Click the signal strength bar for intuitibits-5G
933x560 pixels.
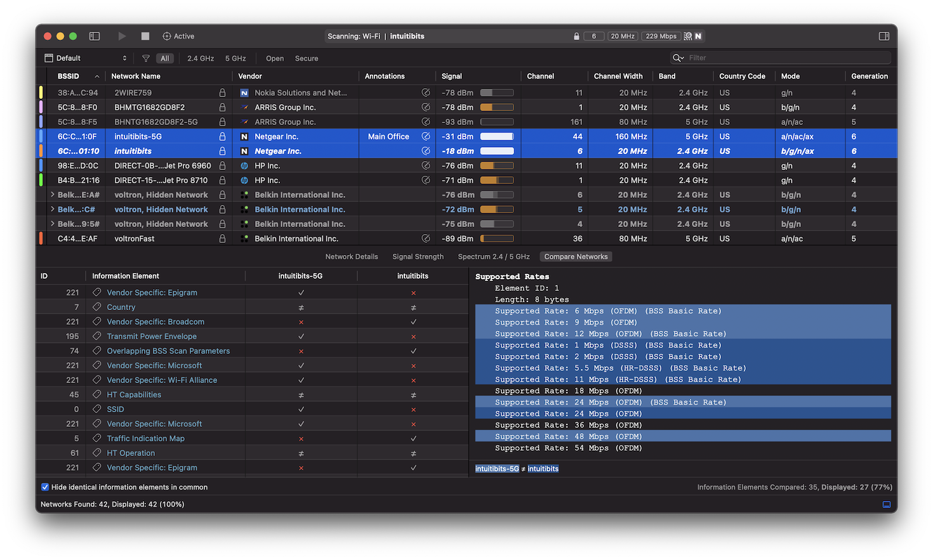(497, 136)
